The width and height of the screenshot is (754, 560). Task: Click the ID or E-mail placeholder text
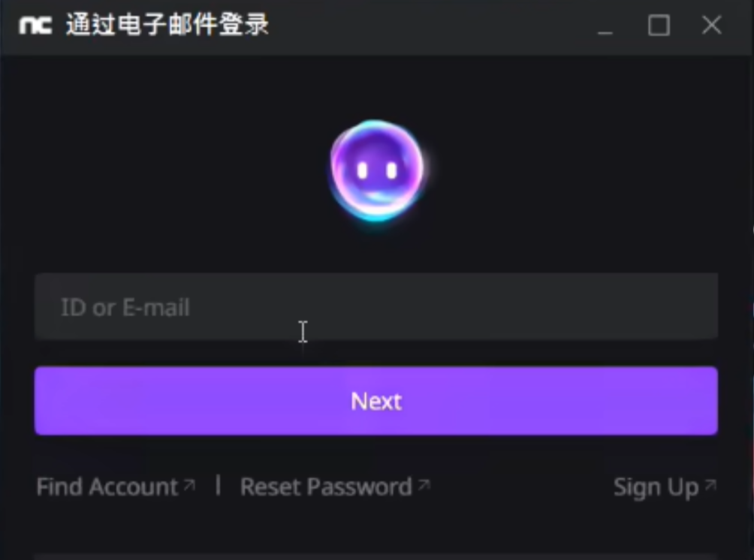pos(125,307)
